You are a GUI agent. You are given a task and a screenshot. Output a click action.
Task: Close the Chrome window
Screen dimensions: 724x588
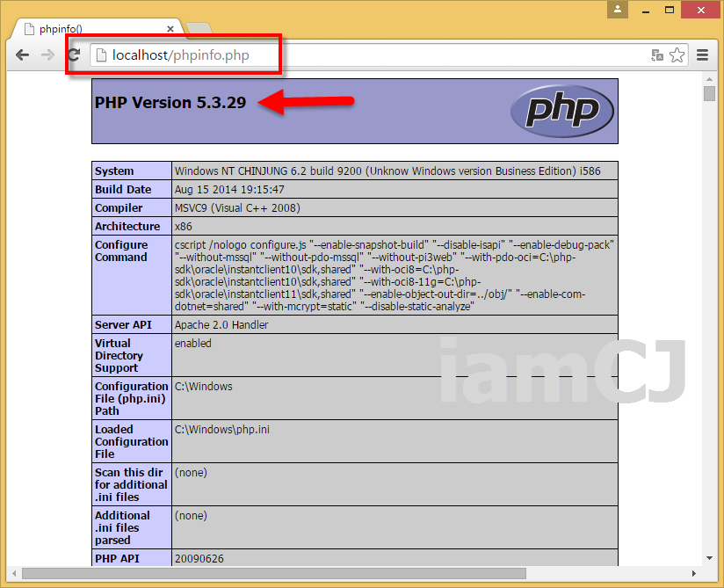click(x=701, y=10)
